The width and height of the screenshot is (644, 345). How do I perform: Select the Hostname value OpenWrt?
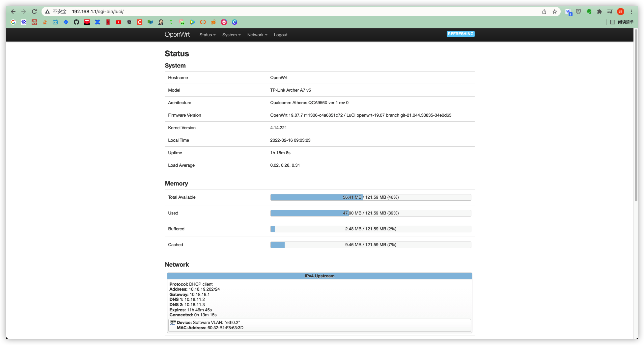[279, 77]
